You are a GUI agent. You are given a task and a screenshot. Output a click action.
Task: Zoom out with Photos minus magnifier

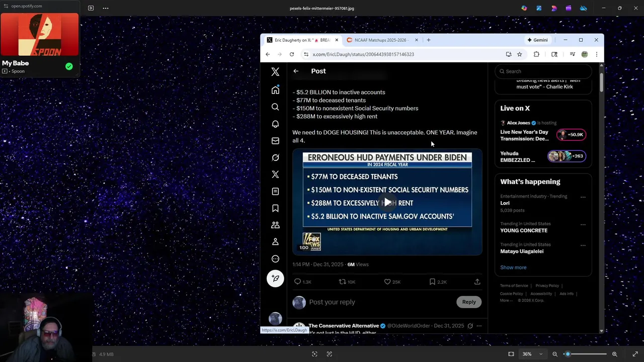coord(555,354)
